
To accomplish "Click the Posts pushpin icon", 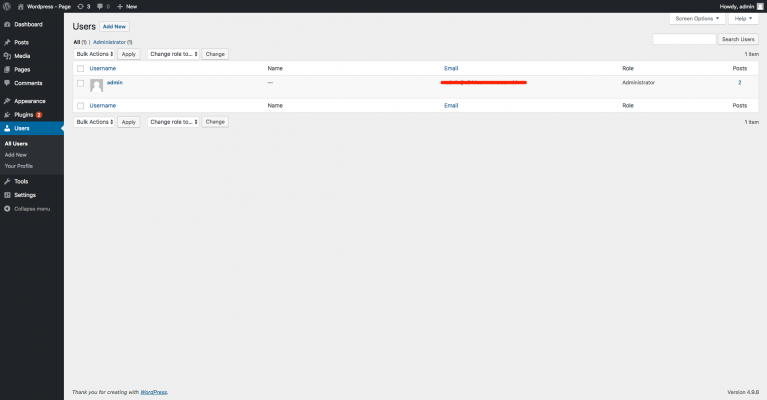I will coord(7,43).
